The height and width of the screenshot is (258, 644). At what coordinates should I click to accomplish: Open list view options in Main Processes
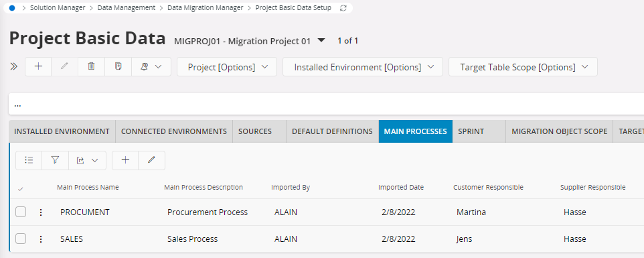click(x=29, y=160)
